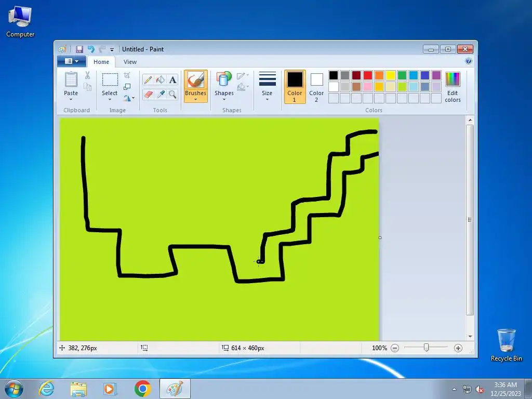Open the Rotate dropdown arrow
Viewport: 532px width, 399px height.
[134, 98]
